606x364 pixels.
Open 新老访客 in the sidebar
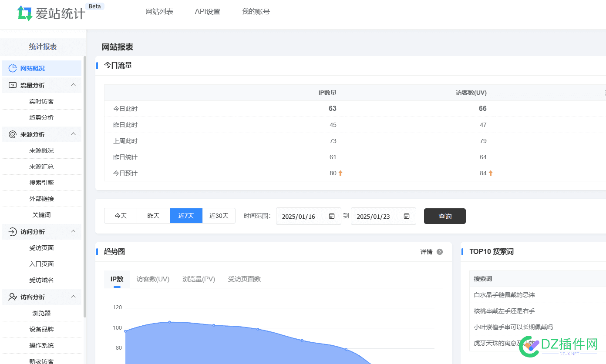tap(41, 361)
